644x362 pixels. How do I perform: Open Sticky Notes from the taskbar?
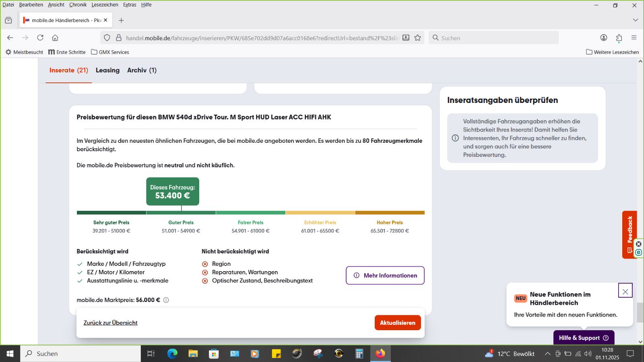point(276,354)
